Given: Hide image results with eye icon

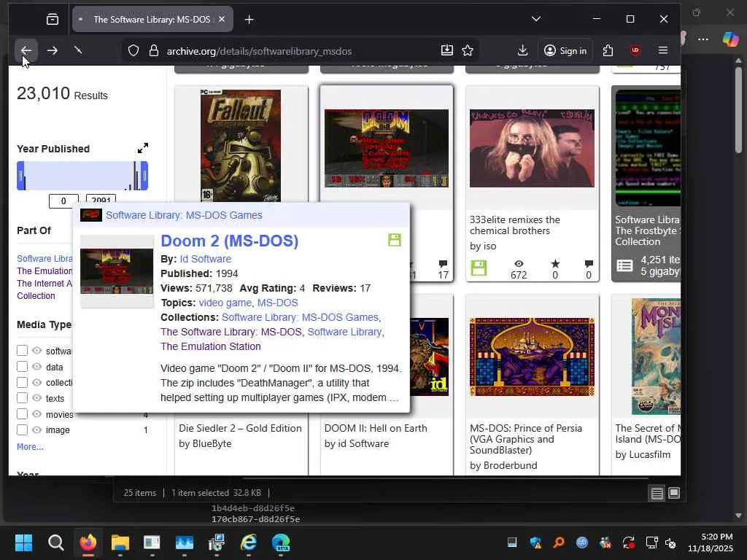Looking at the screenshot, I should click(x=36, y=429).
